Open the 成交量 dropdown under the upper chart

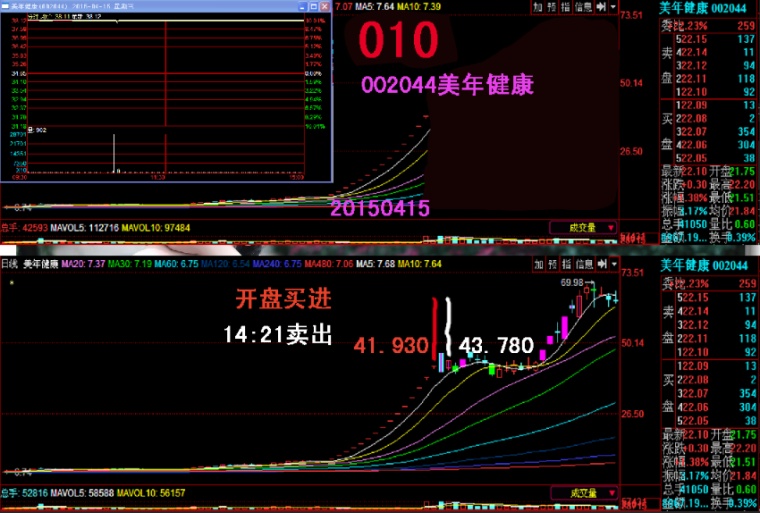pos(583,227)
